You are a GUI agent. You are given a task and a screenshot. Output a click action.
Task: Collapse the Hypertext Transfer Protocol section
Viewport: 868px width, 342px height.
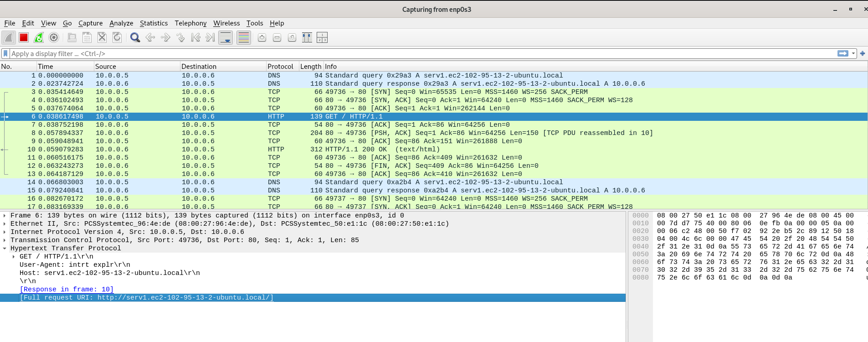5,249
